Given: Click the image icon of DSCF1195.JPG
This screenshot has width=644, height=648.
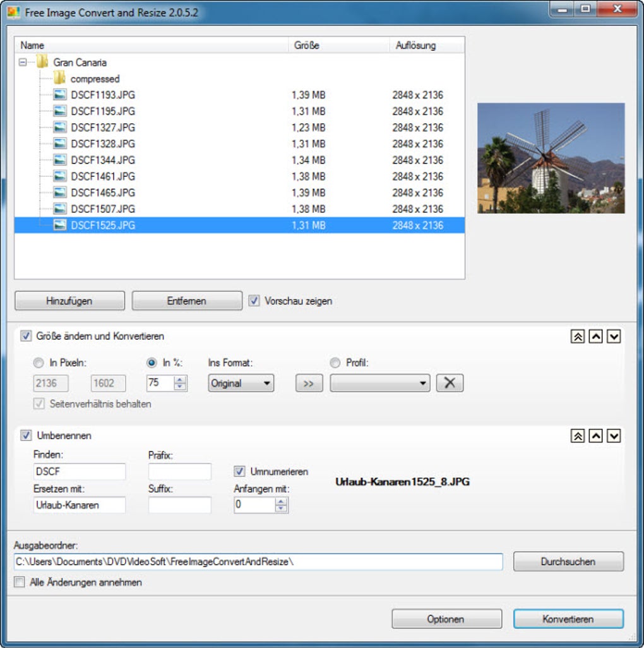Looking at the screenshot, I should [60, 111].
